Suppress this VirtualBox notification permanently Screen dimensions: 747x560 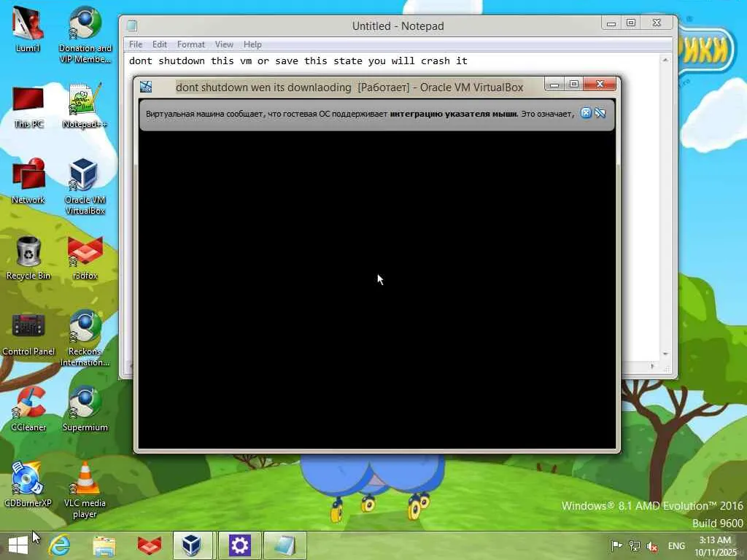(600, 113)
